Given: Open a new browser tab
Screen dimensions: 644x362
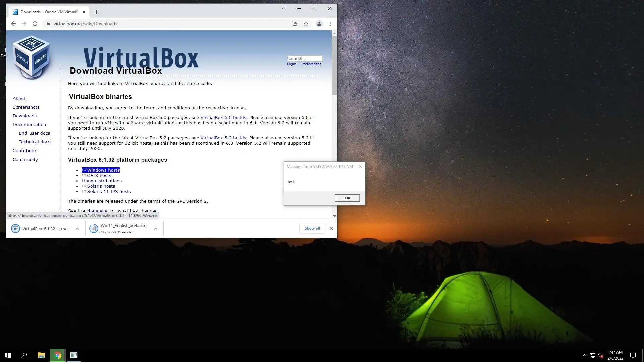Looking at the screenshot, I should (x=97, y=12).
